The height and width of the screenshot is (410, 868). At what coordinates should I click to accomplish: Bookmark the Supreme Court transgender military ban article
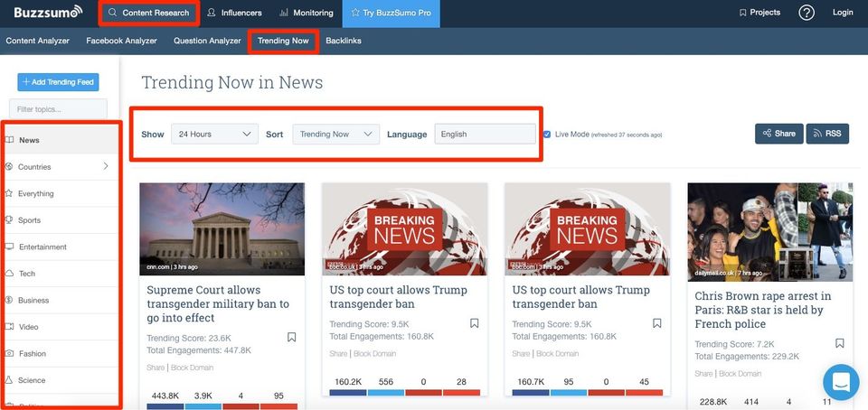(292, 337)
